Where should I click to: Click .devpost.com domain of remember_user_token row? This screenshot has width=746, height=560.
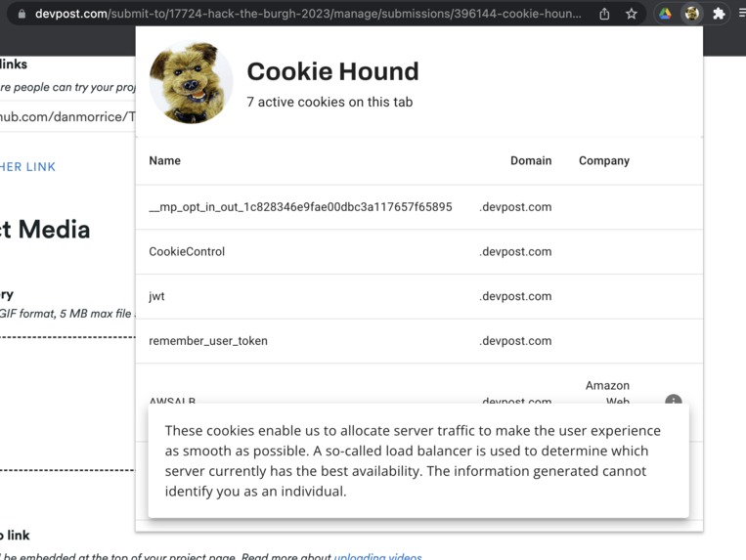(515, 341)
